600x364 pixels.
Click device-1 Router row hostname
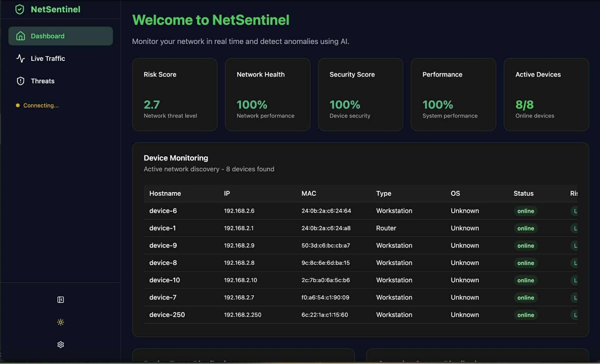coord(162,228)
